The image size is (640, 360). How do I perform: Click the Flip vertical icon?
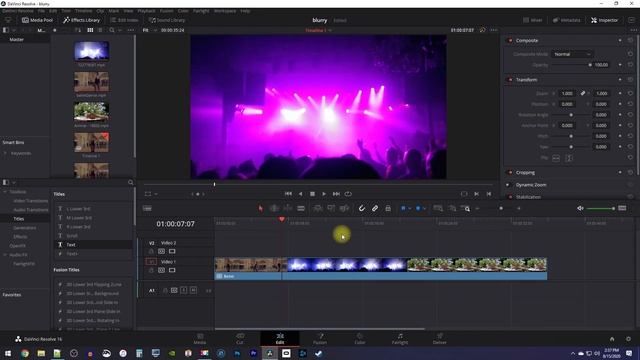tap(569, 158)
